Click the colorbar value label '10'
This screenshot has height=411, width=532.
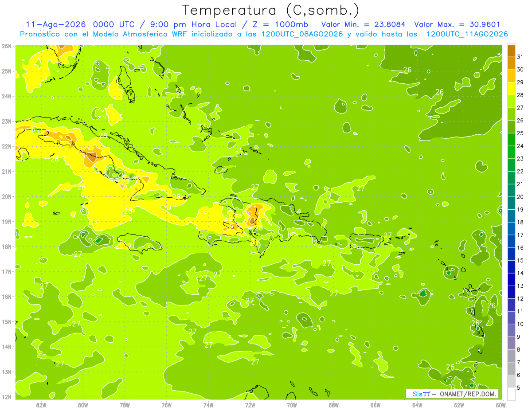[520, 324]
